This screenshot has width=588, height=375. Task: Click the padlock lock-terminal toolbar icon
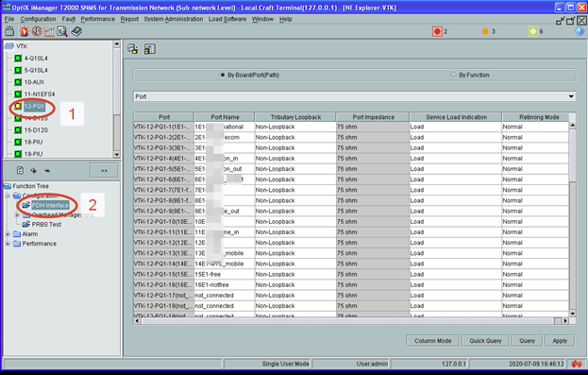9,31
